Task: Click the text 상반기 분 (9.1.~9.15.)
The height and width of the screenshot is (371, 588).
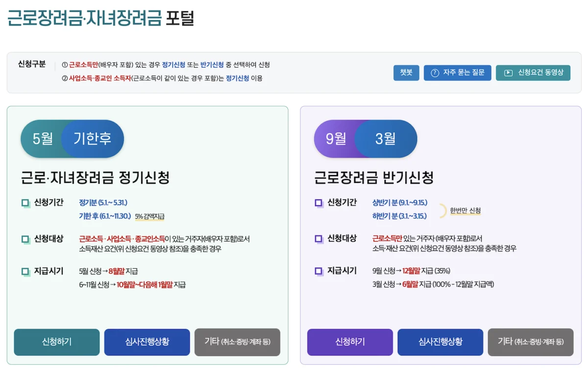Action: click(x=399, y=203)
